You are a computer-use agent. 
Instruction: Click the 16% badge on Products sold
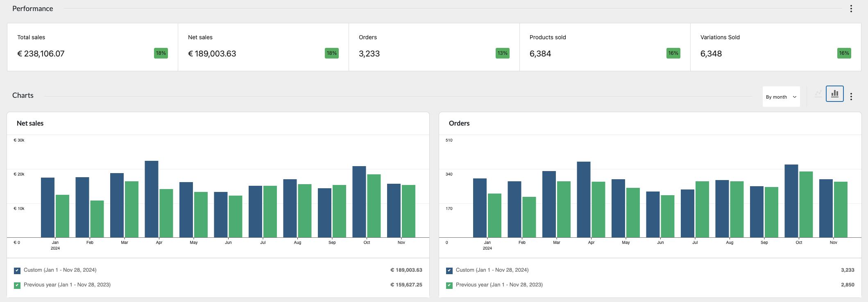(x=673, y=53)
